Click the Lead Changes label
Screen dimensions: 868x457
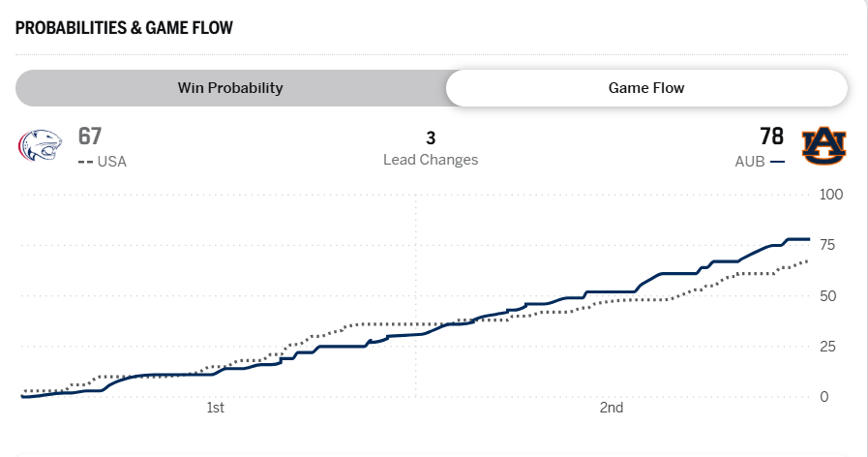coord(431,160)
